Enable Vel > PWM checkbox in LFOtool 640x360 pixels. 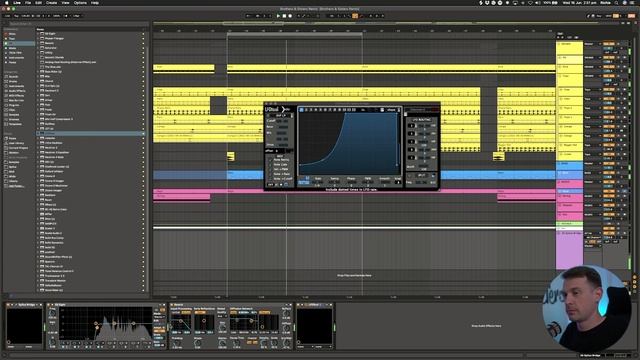point(270,169)
